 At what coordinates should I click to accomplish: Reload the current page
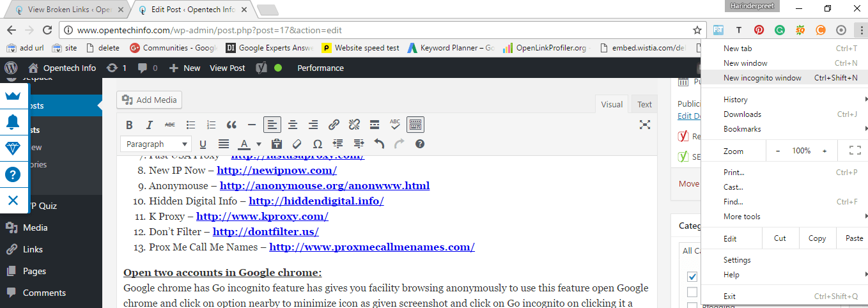[x=47, y=30]
